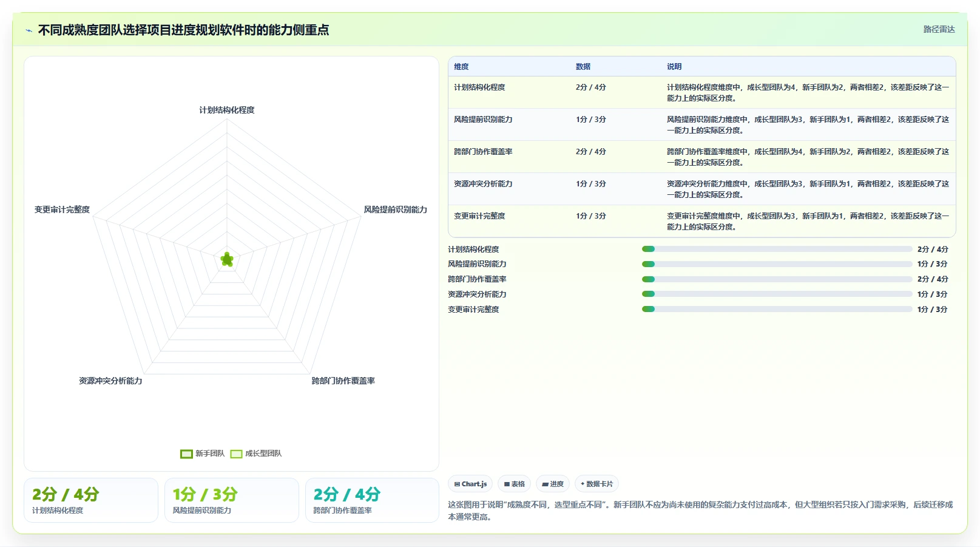
Task: Click the radar axis label 资源冲突分析能力
Action: click(x=110, y=381)
